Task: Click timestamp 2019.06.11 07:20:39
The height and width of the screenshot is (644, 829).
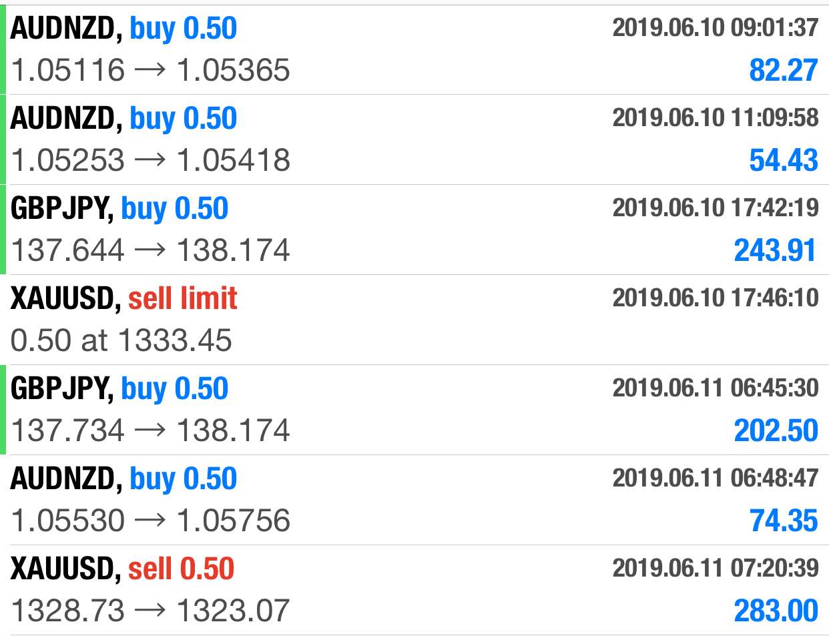Action: [x=716, y=568]
